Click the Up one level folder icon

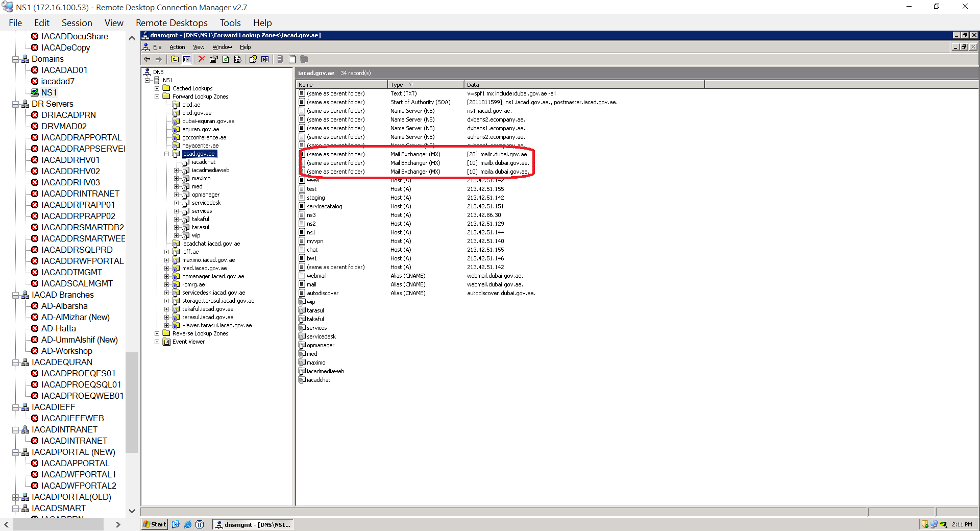coord(175,59)
